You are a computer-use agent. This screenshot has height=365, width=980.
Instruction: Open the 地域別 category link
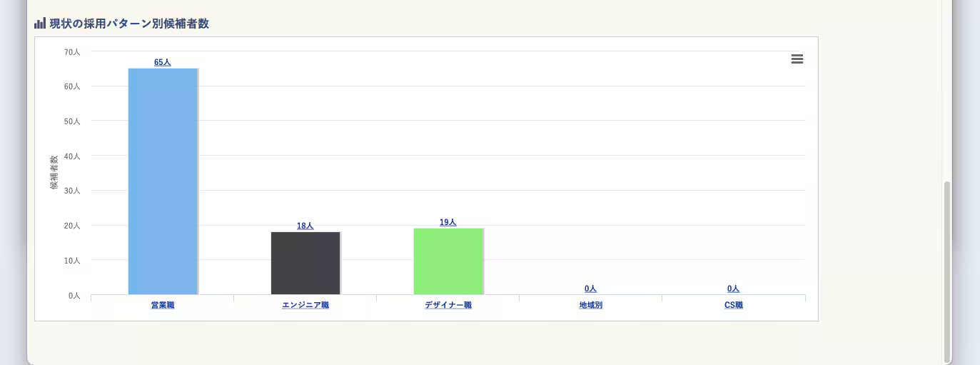(x=591, y=305)
